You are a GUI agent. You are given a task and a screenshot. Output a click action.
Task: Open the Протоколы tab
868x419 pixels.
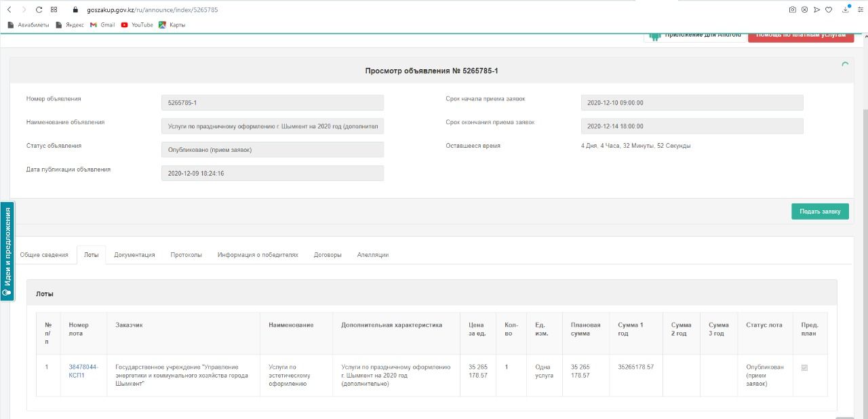tap(186, 255)
